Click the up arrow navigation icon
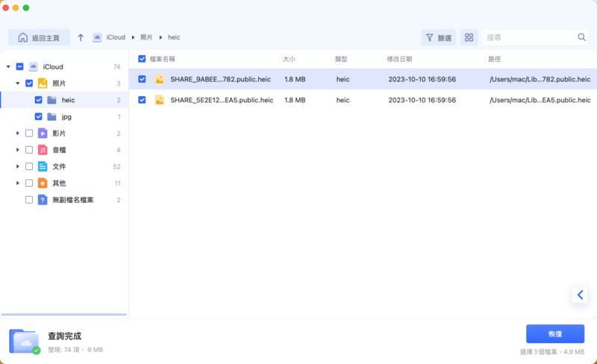The height and width of the screenshot is (364, 597). [x=81, y=37]
